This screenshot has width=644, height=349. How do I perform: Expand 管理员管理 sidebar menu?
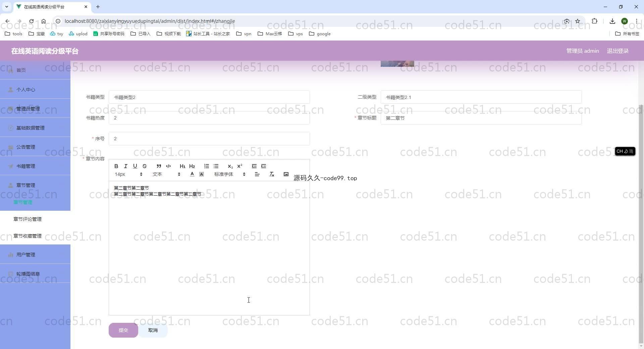pos(35,109)
